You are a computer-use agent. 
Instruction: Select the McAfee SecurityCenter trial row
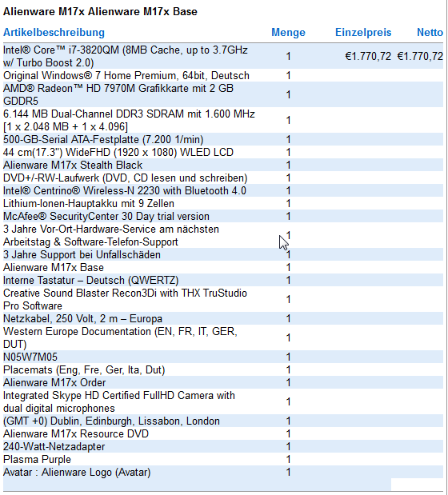[223, 216]
